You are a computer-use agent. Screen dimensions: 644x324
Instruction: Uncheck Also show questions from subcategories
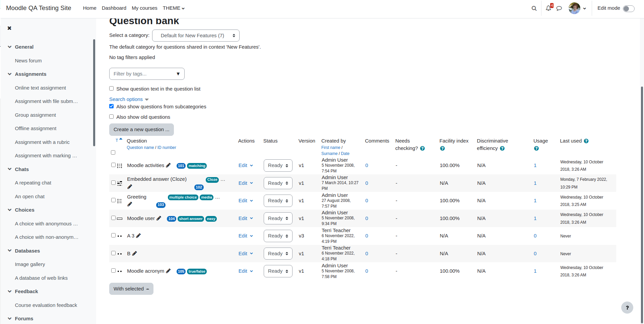click(x=112, y=106)
